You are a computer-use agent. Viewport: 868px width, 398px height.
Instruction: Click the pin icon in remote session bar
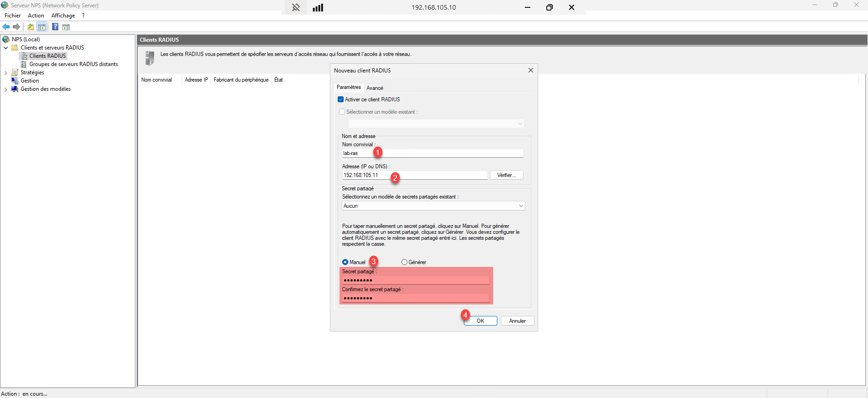pyautogui.click(x=296, y=7)
